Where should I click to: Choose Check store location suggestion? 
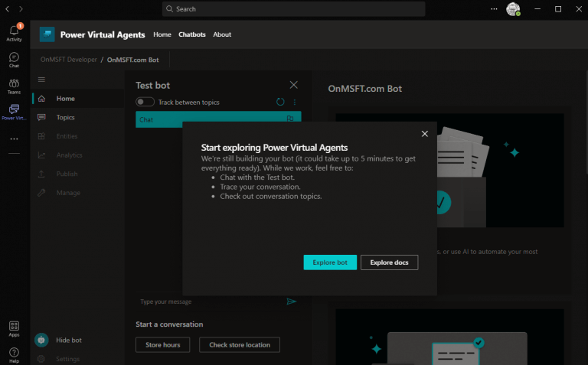pyautogui.click(x=240, y=345)
